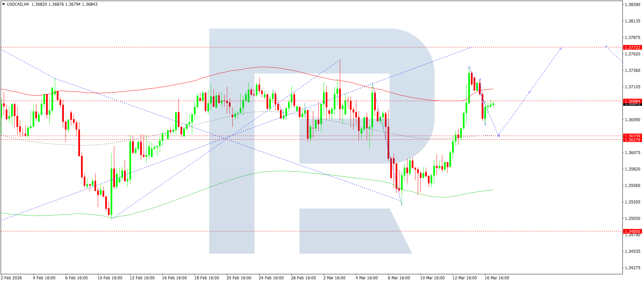Click forecast point marker at 1.36339 level
This screenshot has width=644, height=282.
498,136
